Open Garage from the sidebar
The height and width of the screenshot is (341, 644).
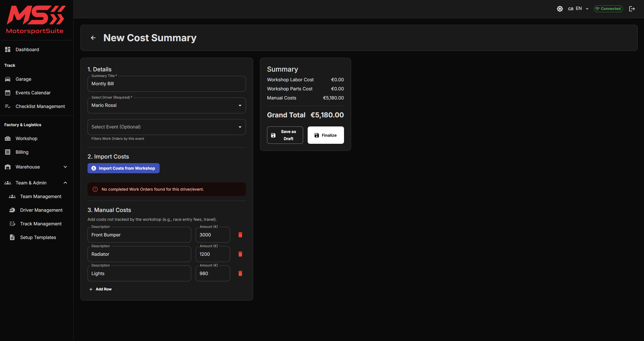[23, 79]
